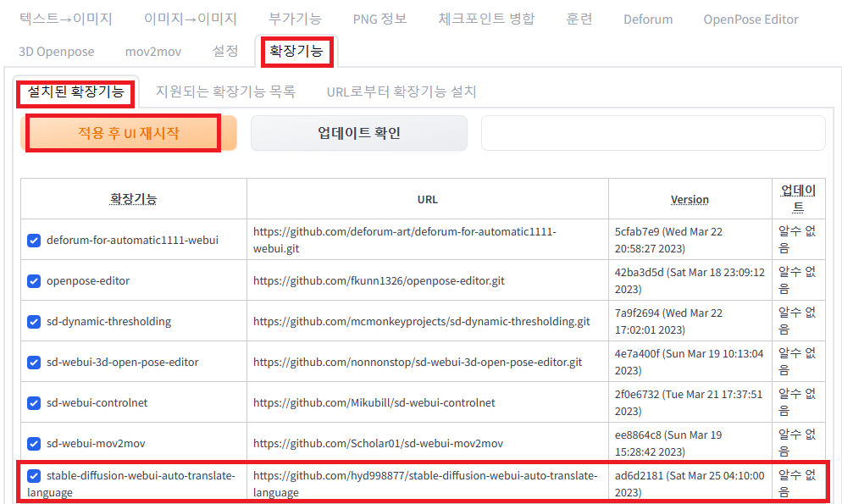Viewport: 842px width, 504px height.
Task: Toggle the sd-dynamic-thresholding checkbox
Action: pyautogui.click(x=34, y=322)
